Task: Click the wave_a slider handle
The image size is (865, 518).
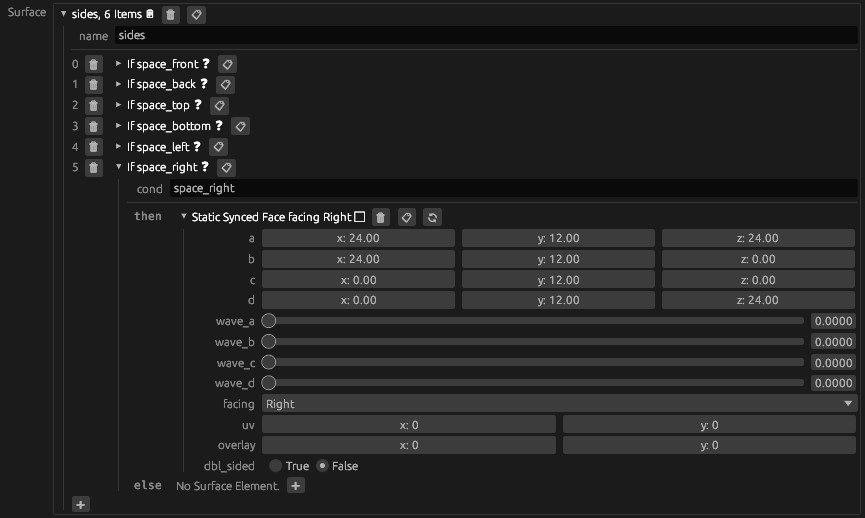Action: tap(269, 321)
